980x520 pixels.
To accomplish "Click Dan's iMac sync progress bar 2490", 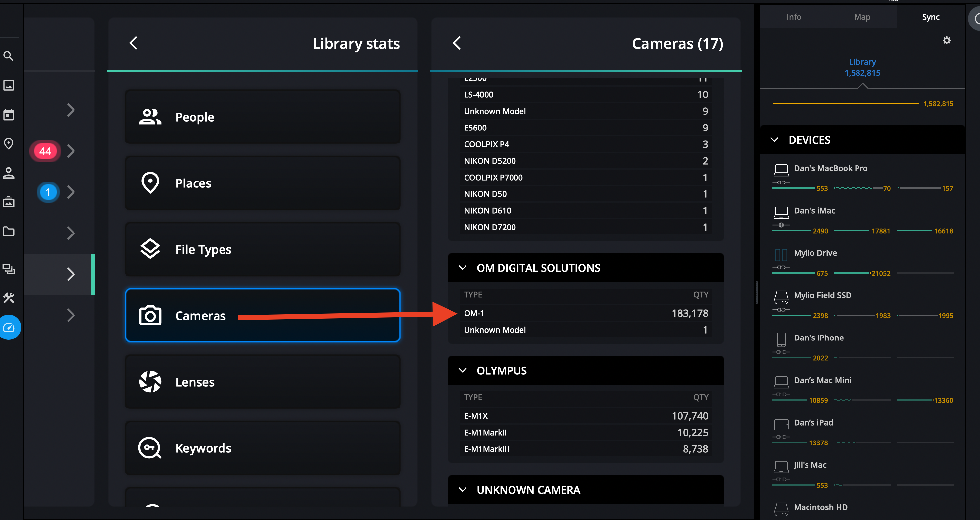I will pos(791,231).
